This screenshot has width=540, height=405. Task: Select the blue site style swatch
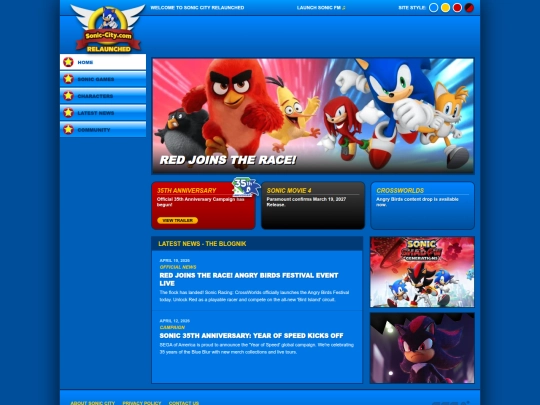pos(434,8)
